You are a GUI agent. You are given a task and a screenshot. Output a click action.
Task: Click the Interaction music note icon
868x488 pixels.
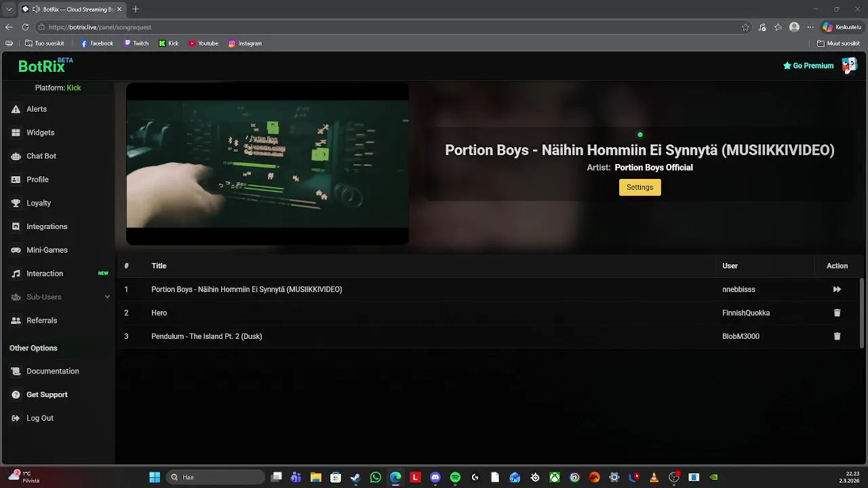[x=16, y=274]
